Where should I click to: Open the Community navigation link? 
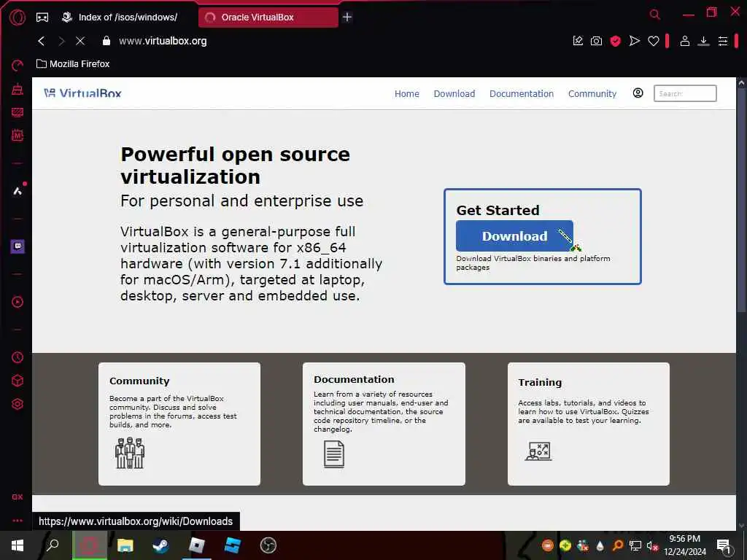592,94
